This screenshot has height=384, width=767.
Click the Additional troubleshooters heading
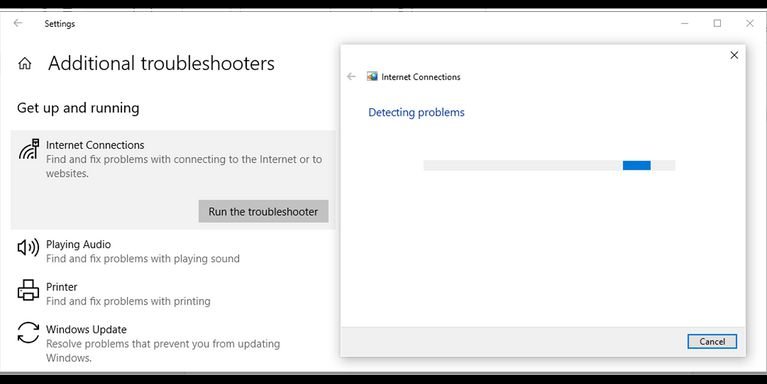click(161, 64)
